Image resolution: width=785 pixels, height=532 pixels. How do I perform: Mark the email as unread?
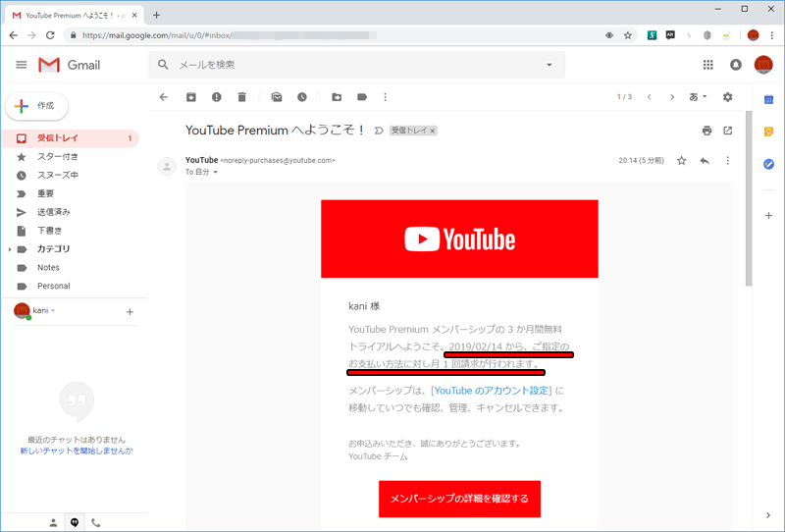tap(277, 97)
